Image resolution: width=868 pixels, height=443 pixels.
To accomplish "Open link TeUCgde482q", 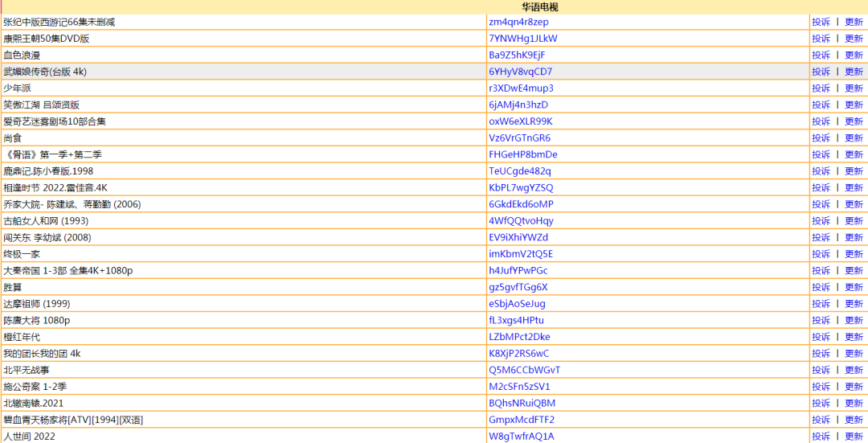I will (520, 171).
